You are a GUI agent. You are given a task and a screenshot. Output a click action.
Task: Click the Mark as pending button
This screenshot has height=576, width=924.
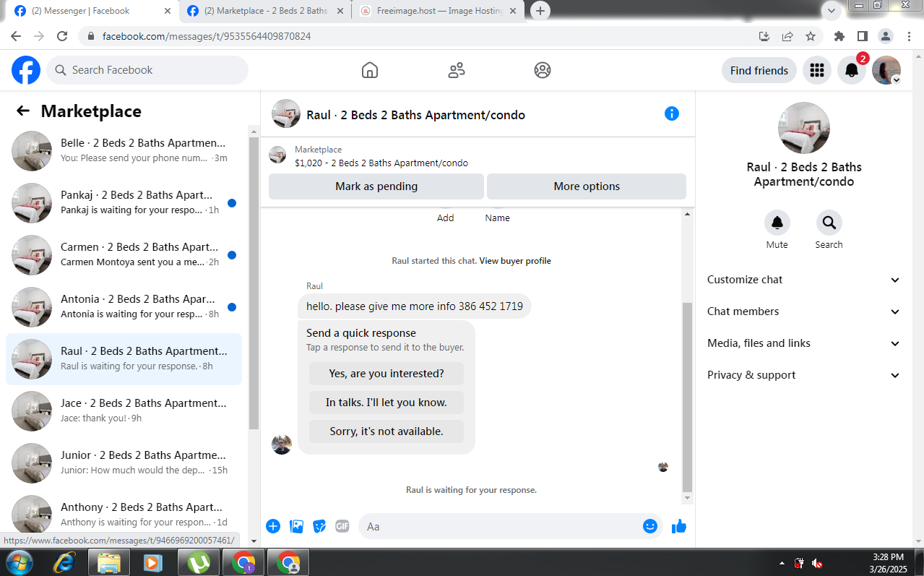tap(376, 186)
